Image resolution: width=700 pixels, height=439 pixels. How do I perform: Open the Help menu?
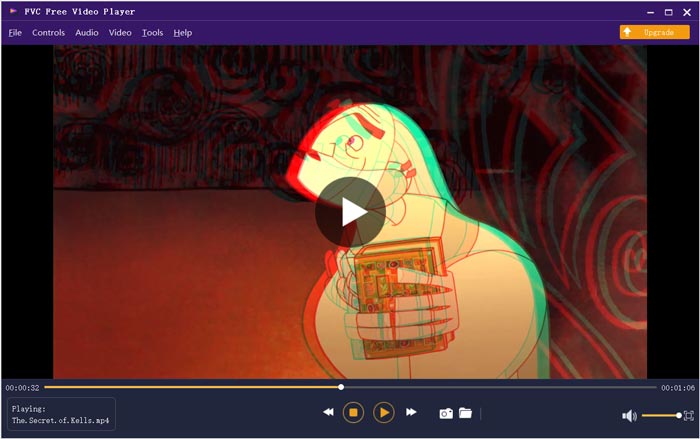(x=183, y=33)
